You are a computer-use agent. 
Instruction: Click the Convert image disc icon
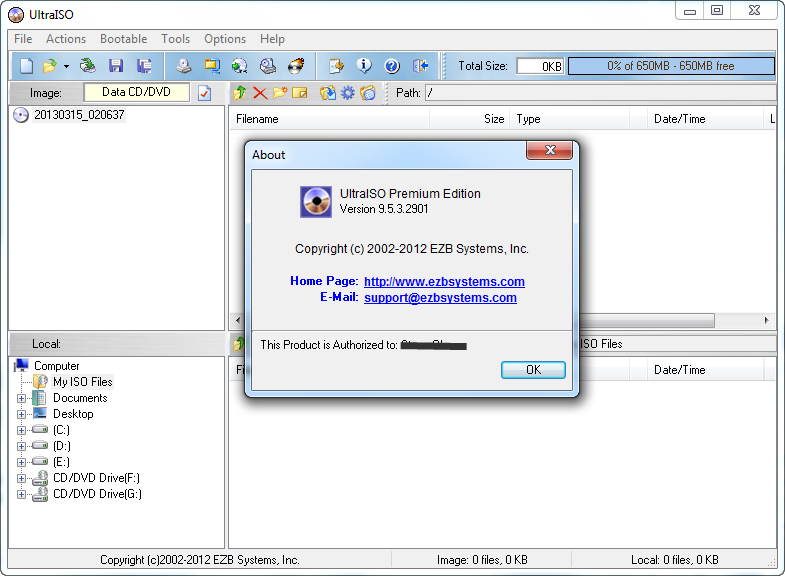[240, 66]
